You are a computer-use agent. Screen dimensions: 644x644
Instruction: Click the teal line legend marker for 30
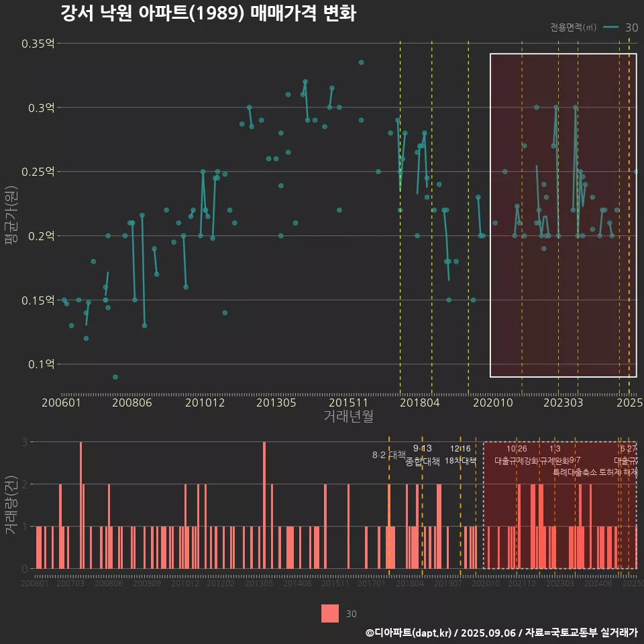pos(610,27)
